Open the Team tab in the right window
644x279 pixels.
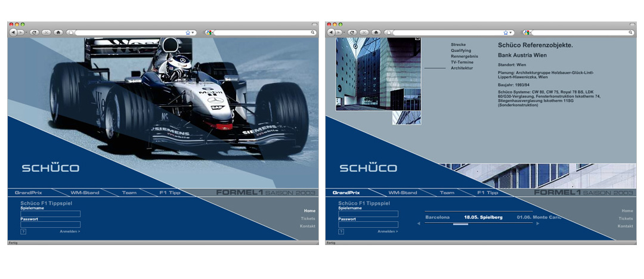tap(447, 193)
